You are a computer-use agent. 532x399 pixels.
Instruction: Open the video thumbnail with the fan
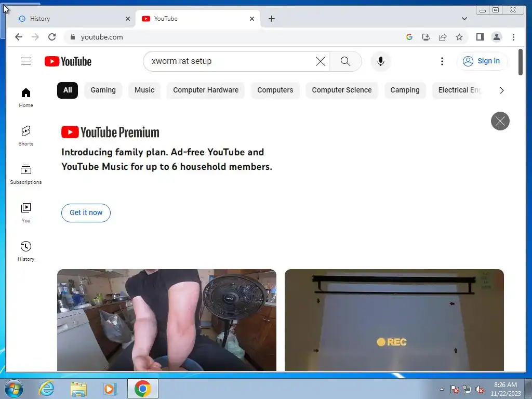167,320
